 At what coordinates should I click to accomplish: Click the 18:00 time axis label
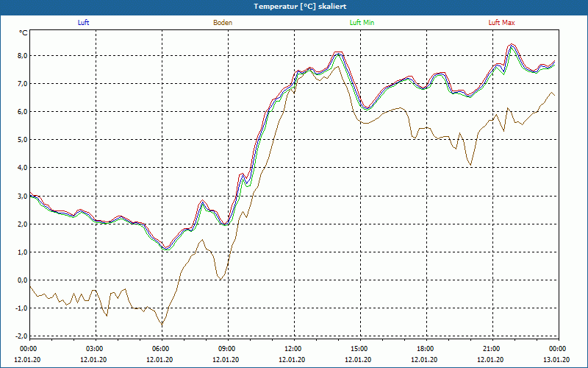tap(426, 349)
